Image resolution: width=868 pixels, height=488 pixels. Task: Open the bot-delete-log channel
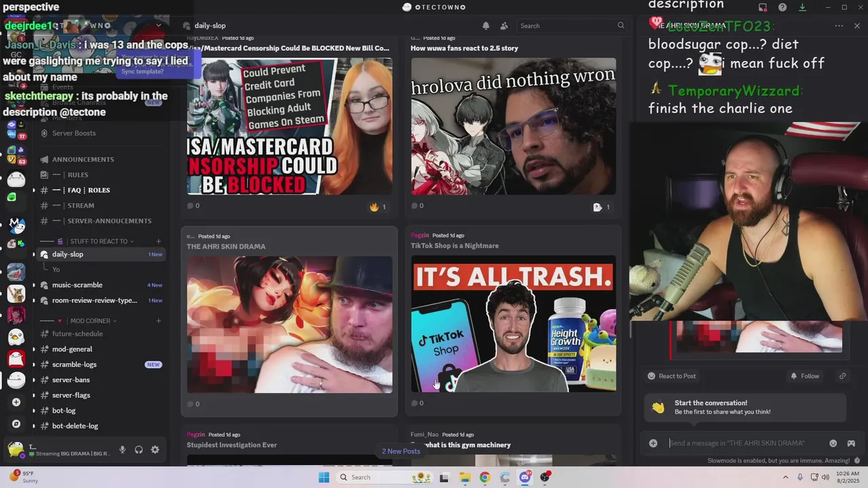point(100,426)
